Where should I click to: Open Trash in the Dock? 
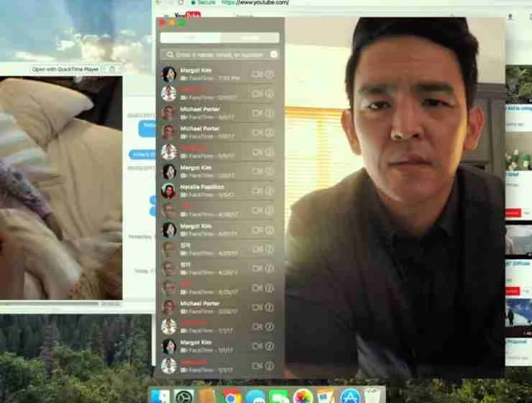click(372, 396)
